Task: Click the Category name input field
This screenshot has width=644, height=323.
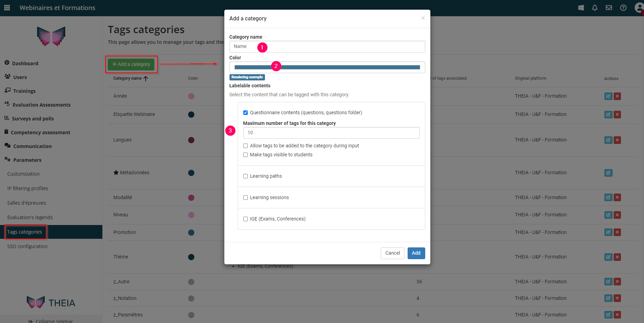Action: [327, 46]
